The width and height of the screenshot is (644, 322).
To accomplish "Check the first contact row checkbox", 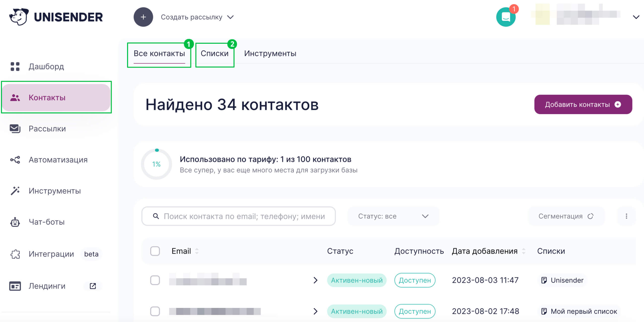I will click(155, 280).
